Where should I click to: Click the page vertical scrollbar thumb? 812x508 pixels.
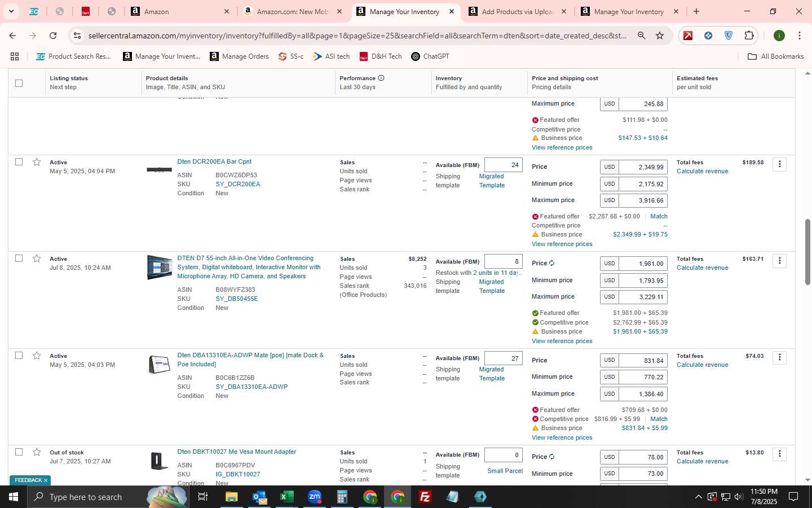tap(807, 252)
